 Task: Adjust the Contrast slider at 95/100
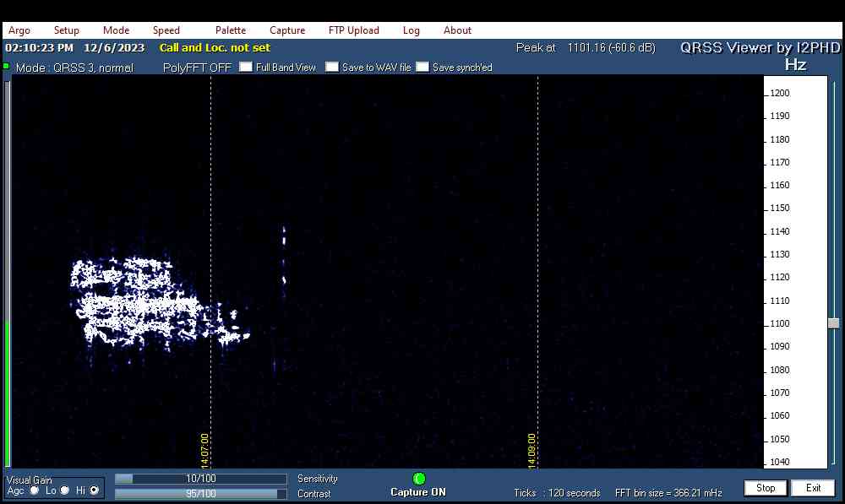[200, 493]
